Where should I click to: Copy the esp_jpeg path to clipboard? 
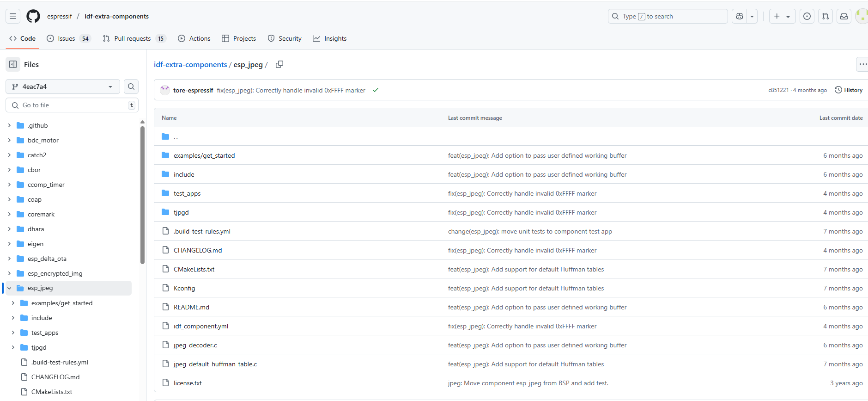[279, 64]
